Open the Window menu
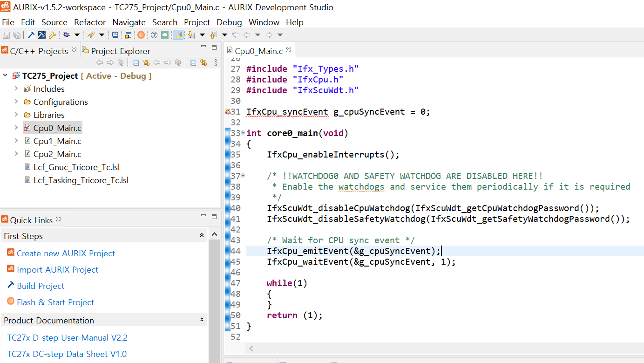The width and height of the screenshot is (644, 363). [264, 22]
